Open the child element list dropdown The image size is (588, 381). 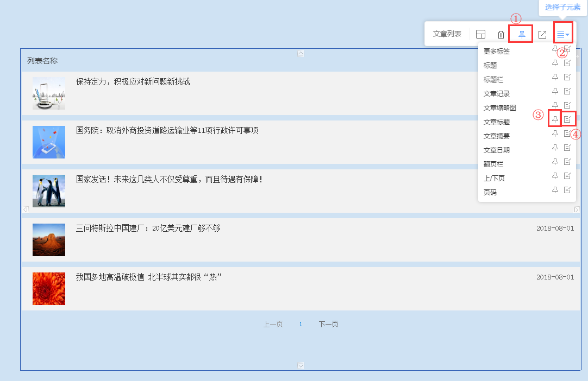click(x=563, y=34)
